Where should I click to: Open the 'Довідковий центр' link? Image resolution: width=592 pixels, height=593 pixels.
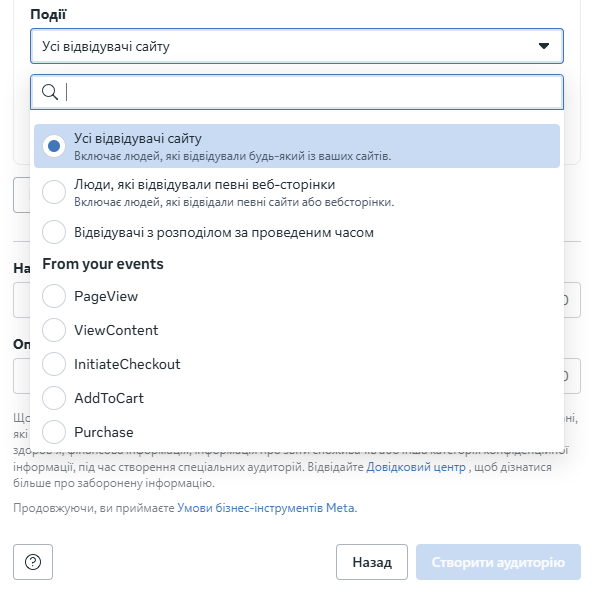pyautogui.click(x=416, y=467)
